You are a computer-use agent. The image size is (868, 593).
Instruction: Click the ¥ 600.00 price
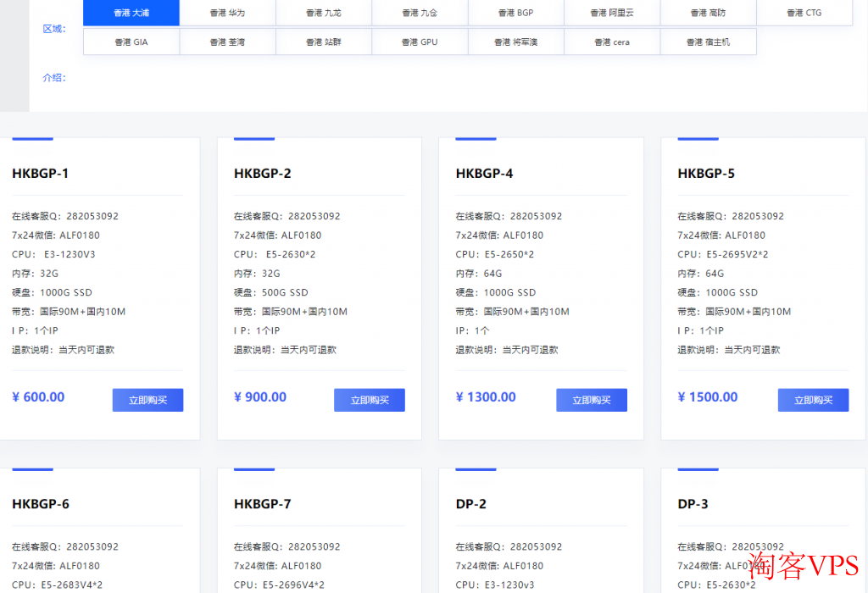click(38, 397)
